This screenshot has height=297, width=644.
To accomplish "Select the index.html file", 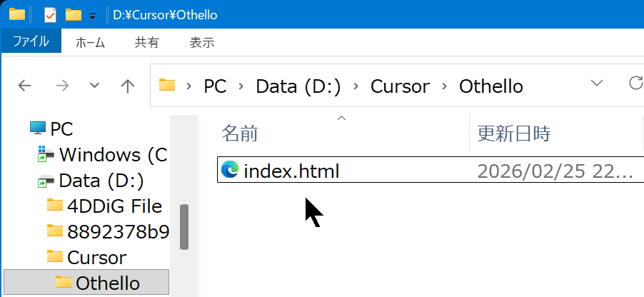I will (x=291, y=171).
